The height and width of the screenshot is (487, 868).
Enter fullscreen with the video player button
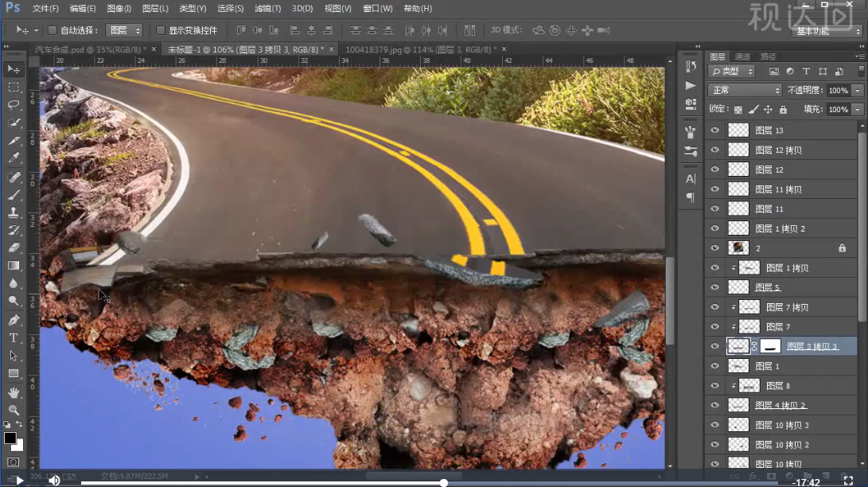click(x=848, y=481)
